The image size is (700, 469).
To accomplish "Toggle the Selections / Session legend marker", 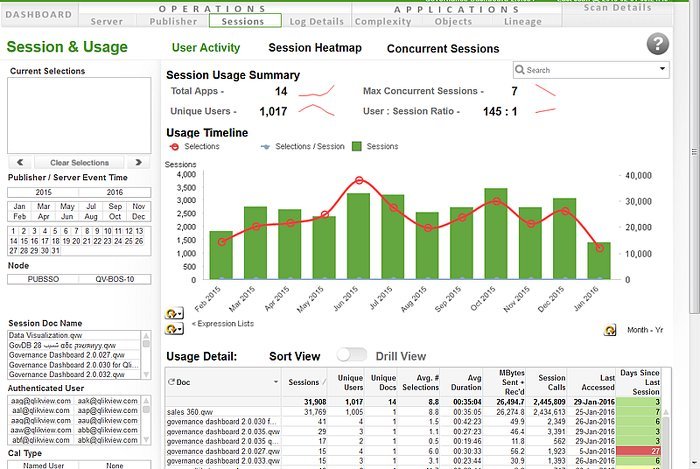I will (x=265, y=146).
